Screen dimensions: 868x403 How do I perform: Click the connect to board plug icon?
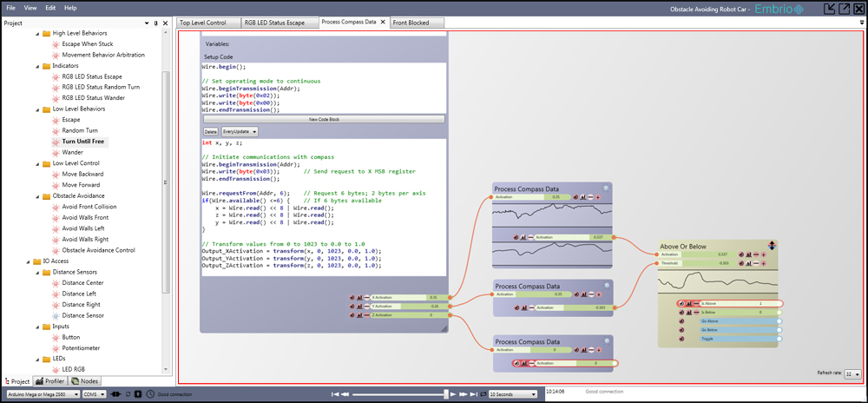pos(116,394)
